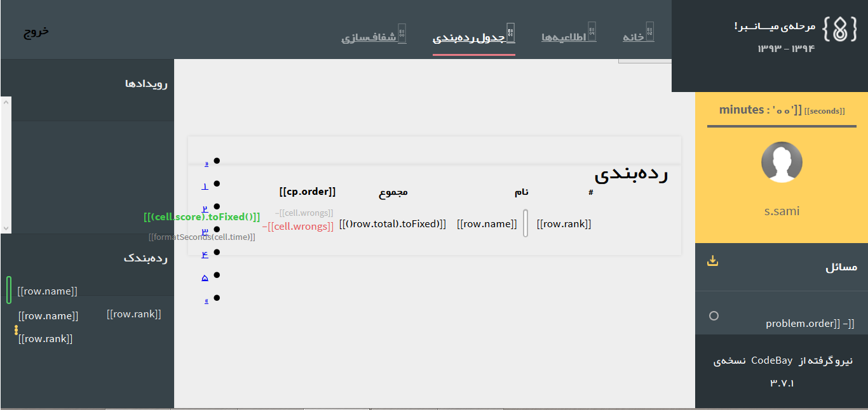Screen dimensions: 868x410
Task: Click the s.sami user avatar
Action: (782, 162)
